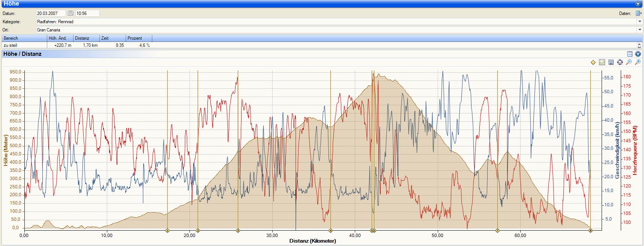Toggle the split panel layout icon
This screenshot has height=246, width=644.
[x=630, y=54]
